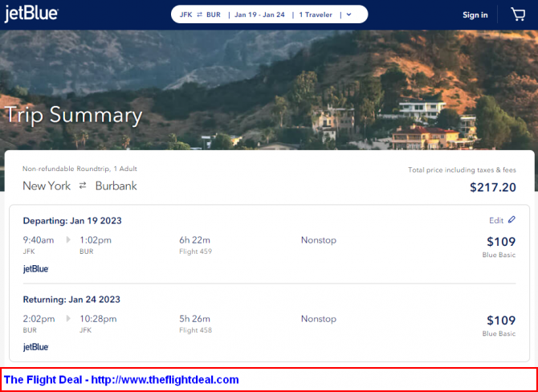The image size is (538, 392).
Task: Click Returning: Jan 24 2023 heading
Action: coord(71,300)
